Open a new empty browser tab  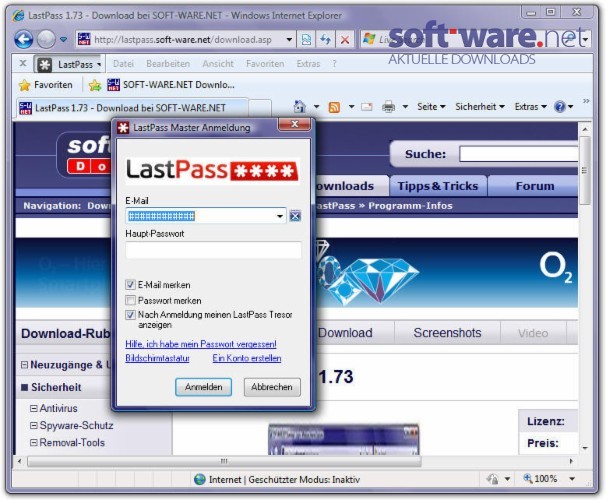click(260, 108)
